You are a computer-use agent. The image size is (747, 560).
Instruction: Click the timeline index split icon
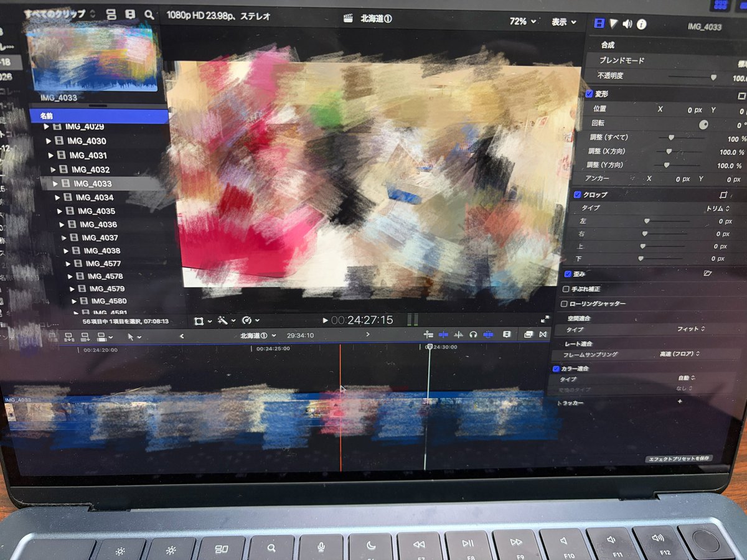428,334
